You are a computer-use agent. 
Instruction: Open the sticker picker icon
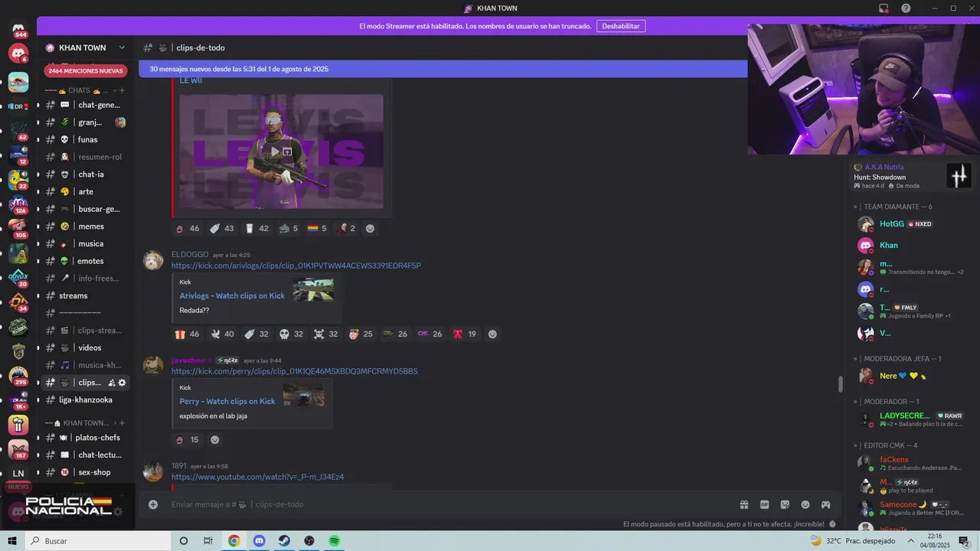785,504
